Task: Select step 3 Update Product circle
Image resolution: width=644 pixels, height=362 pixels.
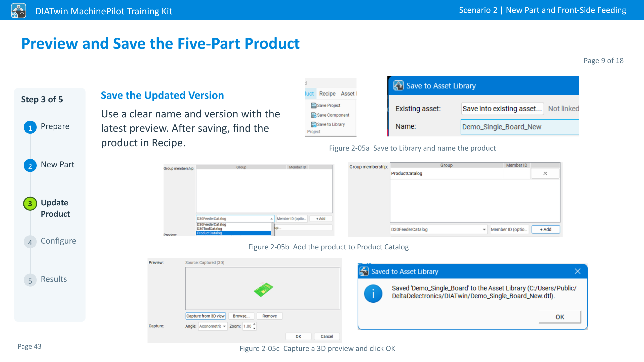Action: coord(30,204)
